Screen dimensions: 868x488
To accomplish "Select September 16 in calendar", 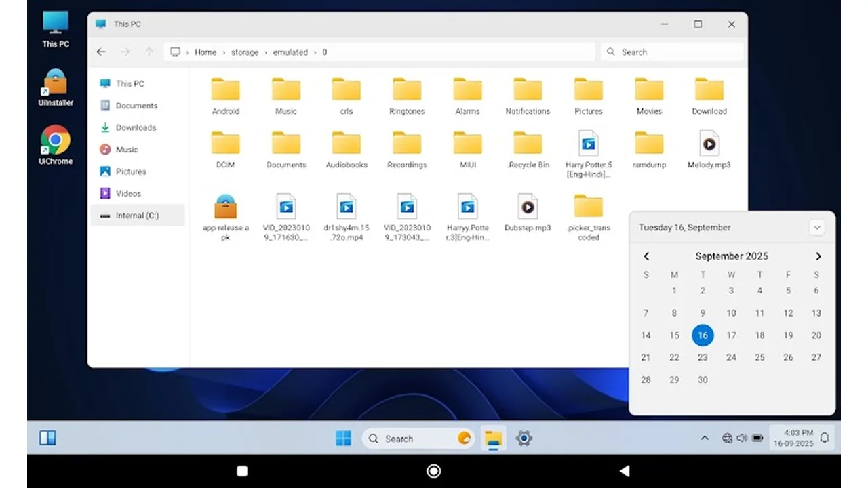I will click(703, 335).
